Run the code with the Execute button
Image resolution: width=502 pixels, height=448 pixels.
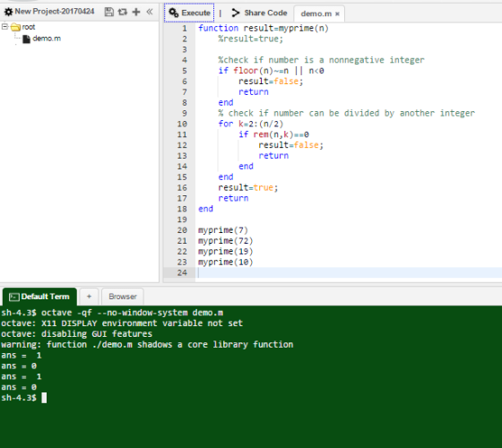pos(189,13)
